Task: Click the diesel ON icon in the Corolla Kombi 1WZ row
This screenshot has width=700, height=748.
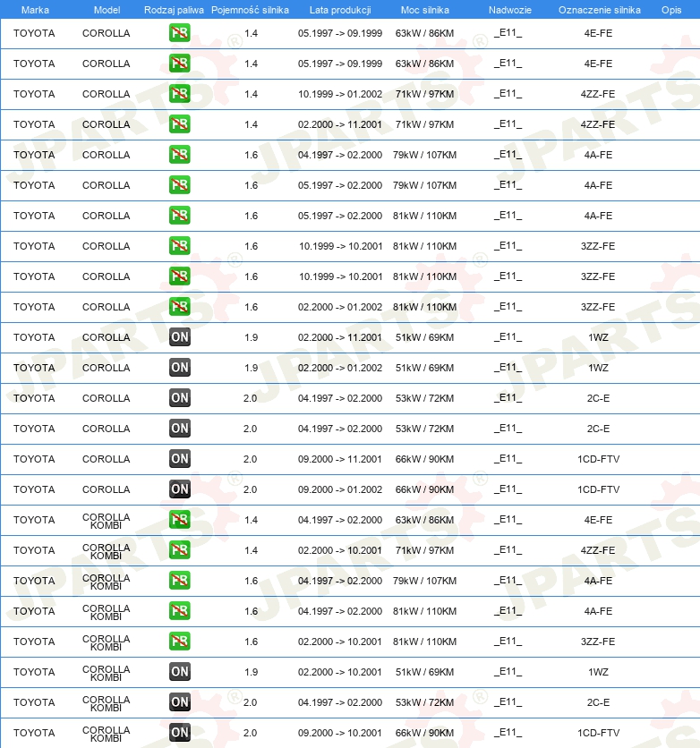Action: [179, 672]
